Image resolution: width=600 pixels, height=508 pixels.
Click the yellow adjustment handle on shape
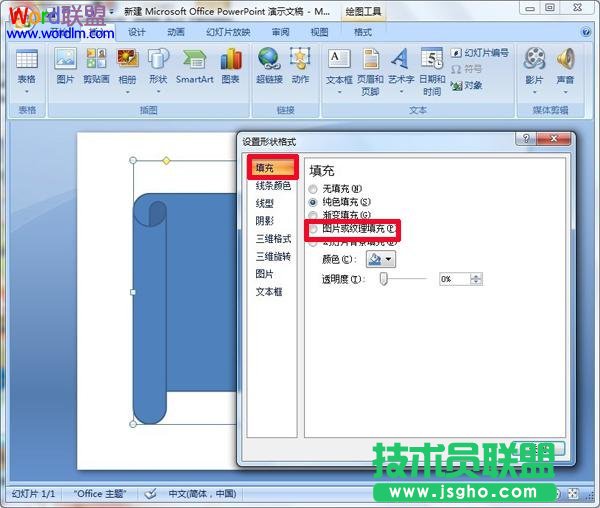coord(166,161)
